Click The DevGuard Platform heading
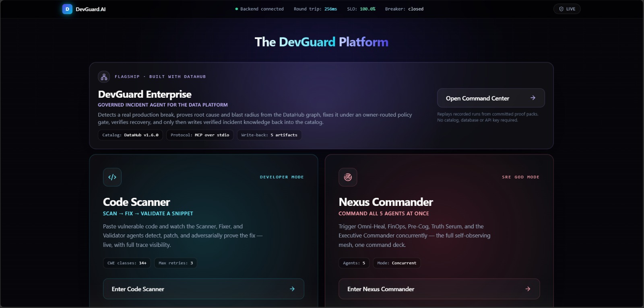This screenshot has width=644, height=308. tap(322, 42)
